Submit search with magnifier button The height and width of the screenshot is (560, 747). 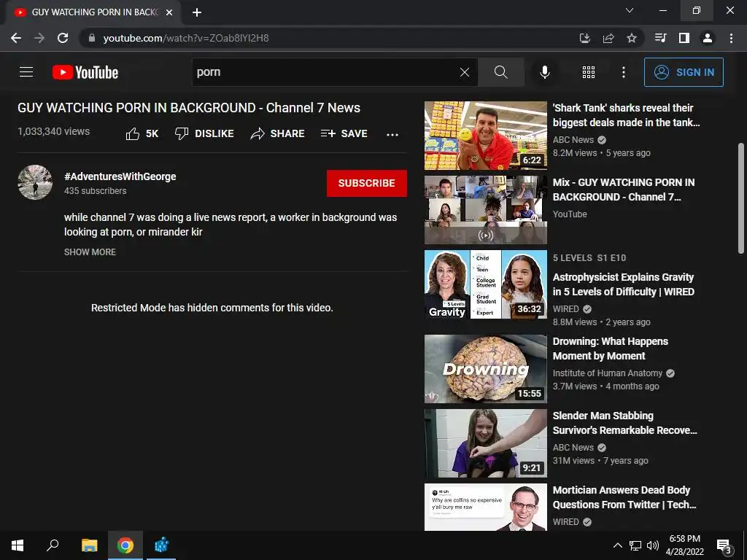(x=500, y=72)
